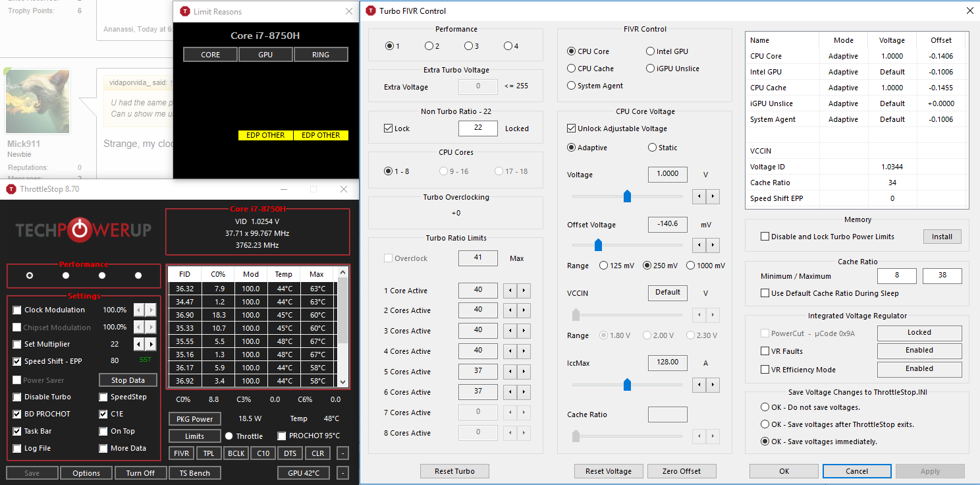Enable Disable Turbo checkbox
The height and width of the screenshot is (485, 980).
pyautogui.click(x=17, y=397)
